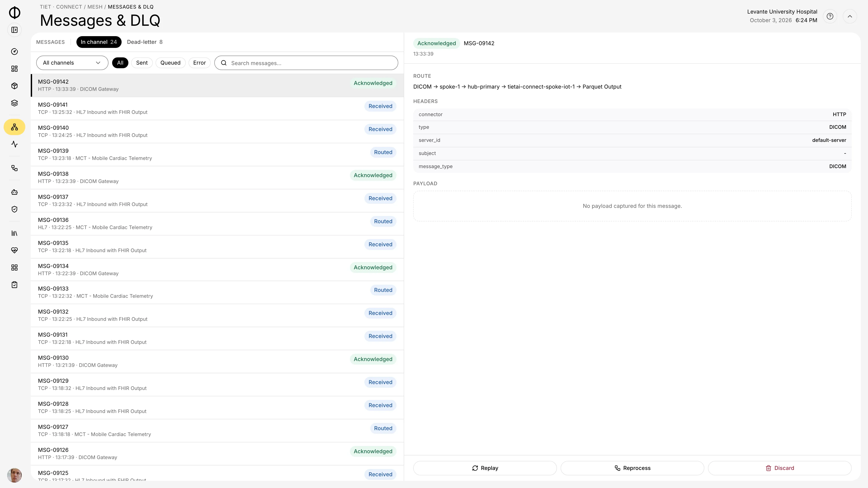Open the cube package sidebar icon
868x488 pixels.
pos(14,86)
